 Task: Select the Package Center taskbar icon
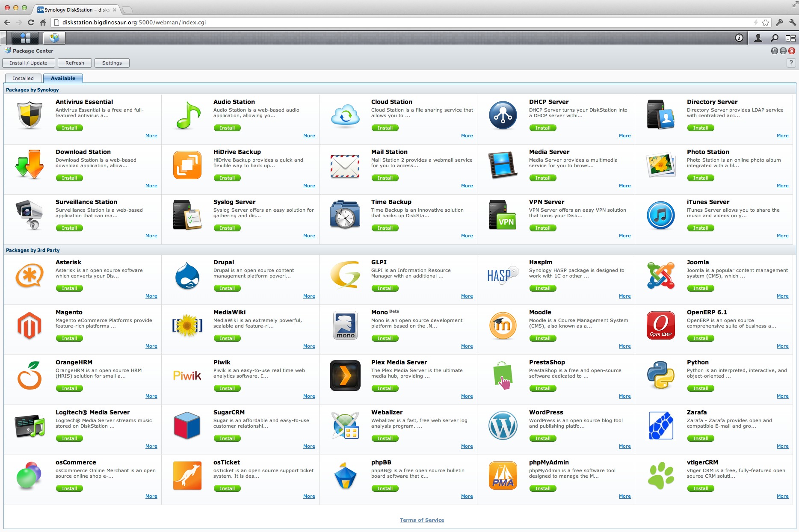(x=54, y=38)
